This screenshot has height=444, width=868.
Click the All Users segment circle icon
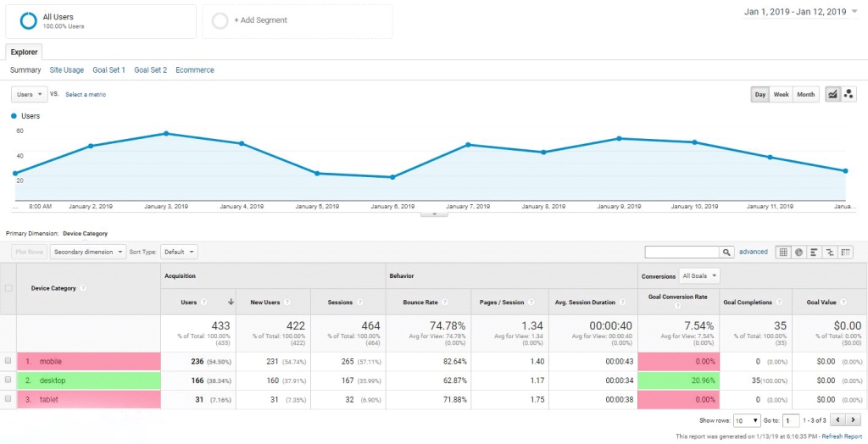(x=28, y=20)
